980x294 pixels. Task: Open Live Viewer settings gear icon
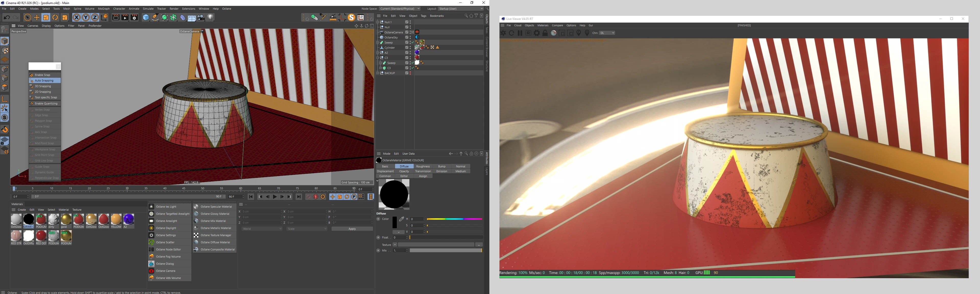tap(537, 33)
